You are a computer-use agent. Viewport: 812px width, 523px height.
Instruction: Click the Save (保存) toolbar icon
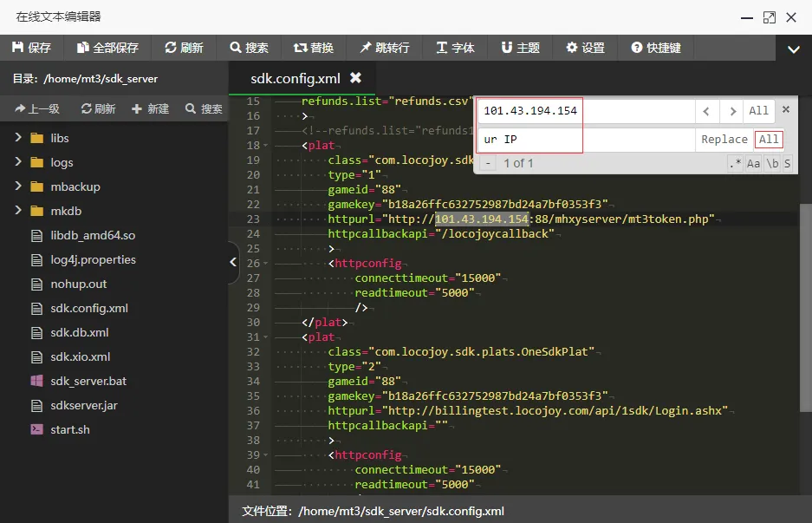(18, 48)
